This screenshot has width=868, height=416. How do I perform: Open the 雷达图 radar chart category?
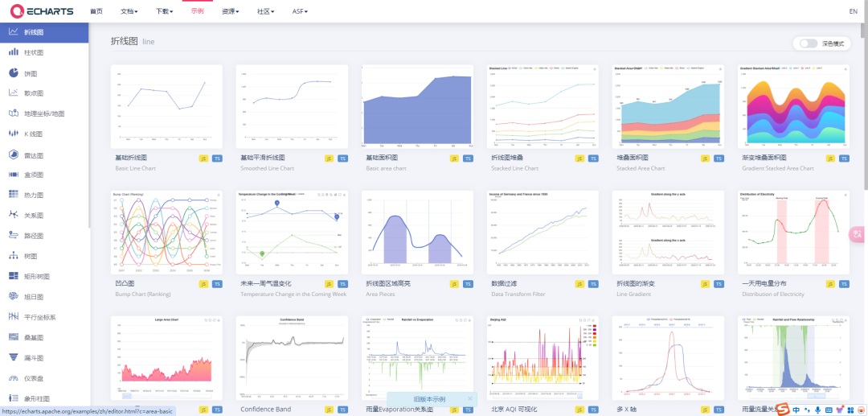pyautogui.click(x=44, y=154)
